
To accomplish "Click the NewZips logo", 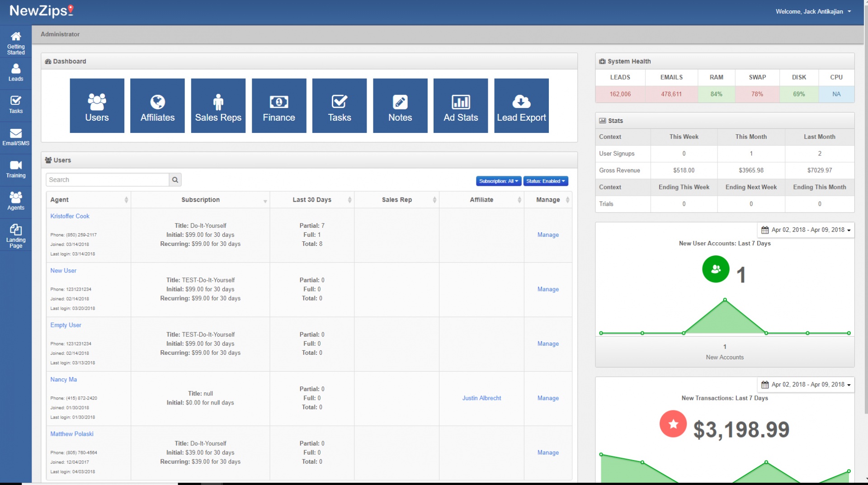I will [42, 11].
